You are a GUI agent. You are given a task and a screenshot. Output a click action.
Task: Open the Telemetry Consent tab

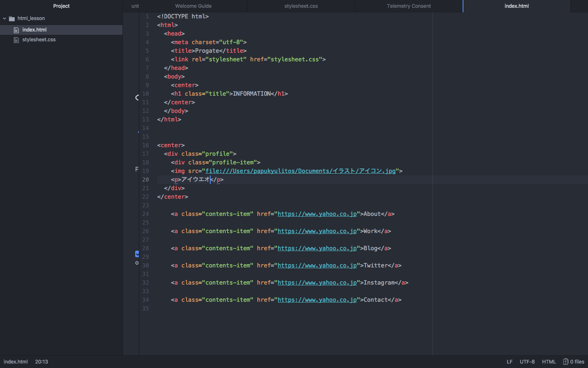(x=409, y=6)
